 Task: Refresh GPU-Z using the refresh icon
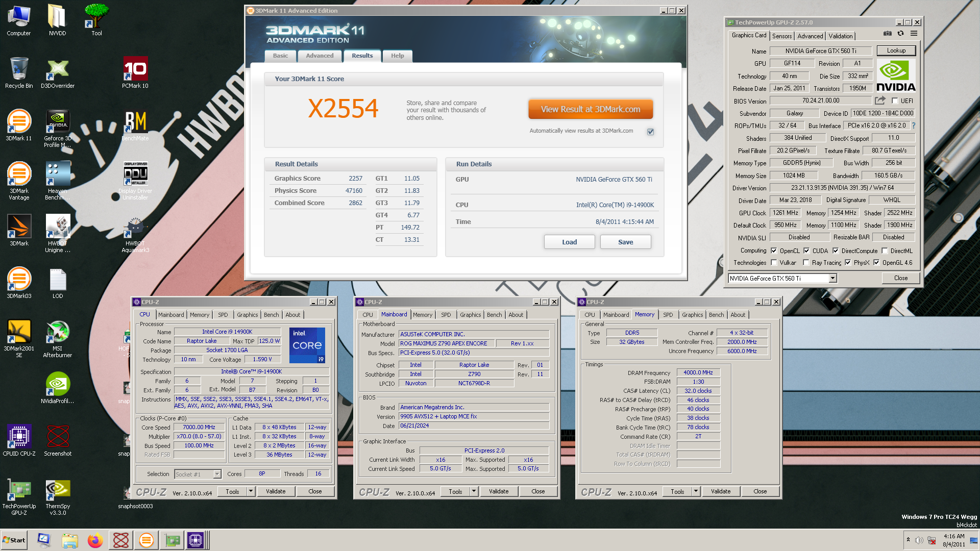coord(900,34)
